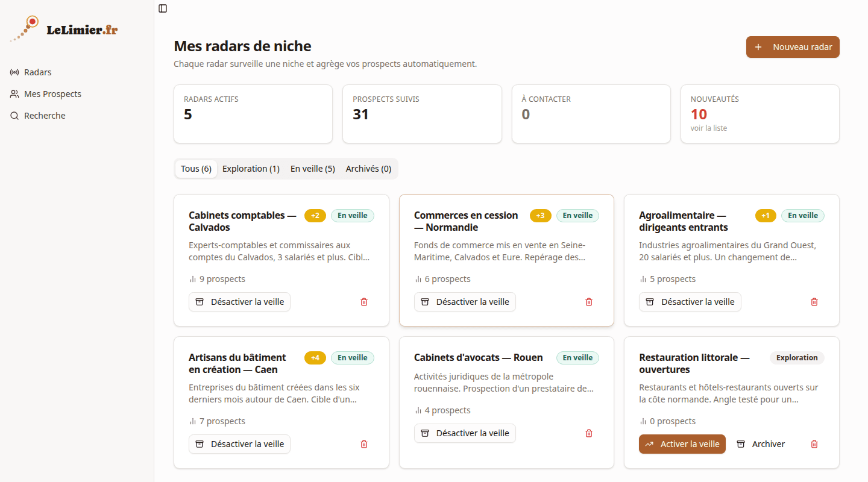The image size is (868, 482).
Task: Désactiver la veille for Cabinets comptables
Action: [239, 302]
